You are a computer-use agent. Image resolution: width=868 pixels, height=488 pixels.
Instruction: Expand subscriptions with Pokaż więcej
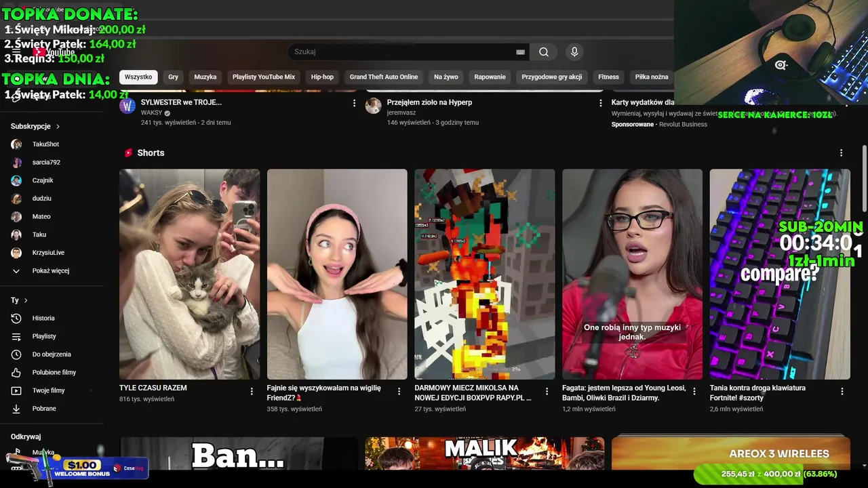51,271
